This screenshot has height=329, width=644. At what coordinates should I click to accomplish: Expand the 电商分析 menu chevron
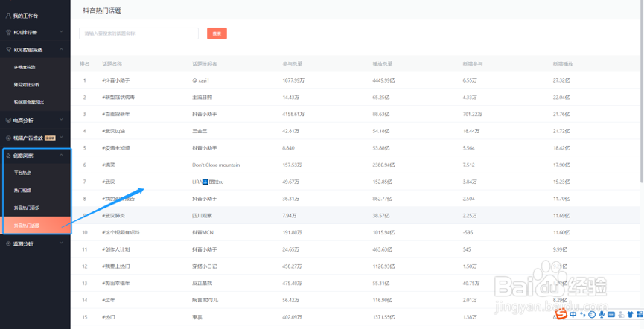(x=61, y=120)
